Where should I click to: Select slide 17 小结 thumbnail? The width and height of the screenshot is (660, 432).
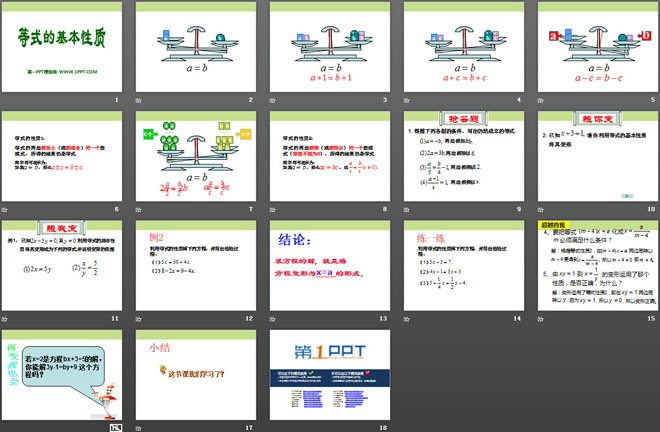[196, 375]
